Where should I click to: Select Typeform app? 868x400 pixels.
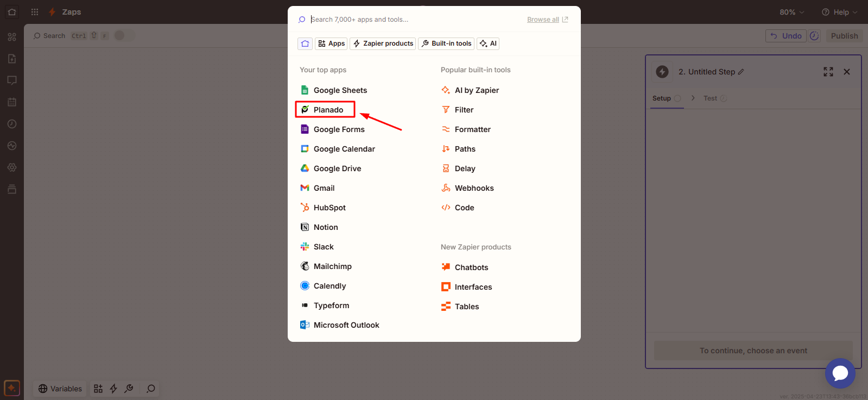coord(325,305)
